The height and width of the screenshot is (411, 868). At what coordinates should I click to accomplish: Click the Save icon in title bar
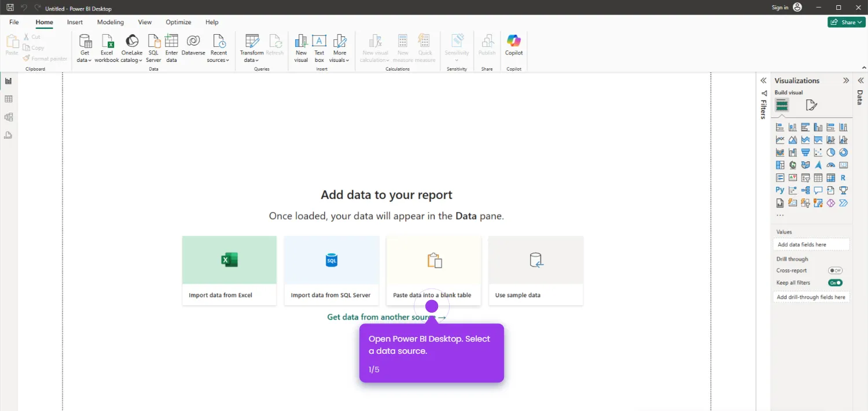click(x=10, y=8)
